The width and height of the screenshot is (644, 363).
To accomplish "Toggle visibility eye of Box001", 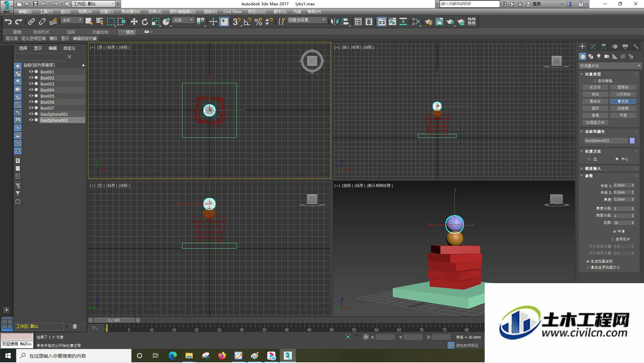I will tap(31, 72).
